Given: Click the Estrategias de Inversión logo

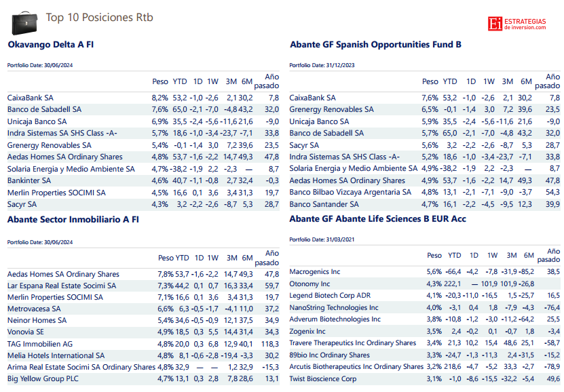Looking at the screenshot, I should 517,23.
